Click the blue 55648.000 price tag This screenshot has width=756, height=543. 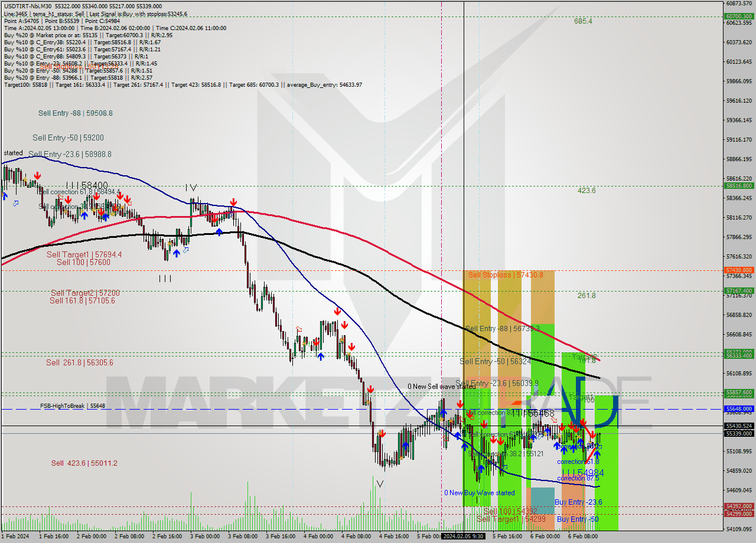[x=739, y=408]
